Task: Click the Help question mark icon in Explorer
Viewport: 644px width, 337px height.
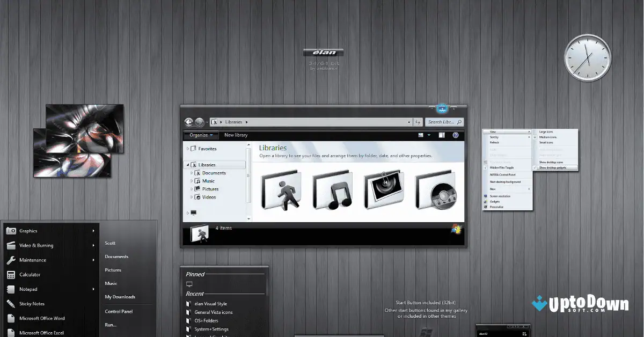Action: tap(455, 134)
